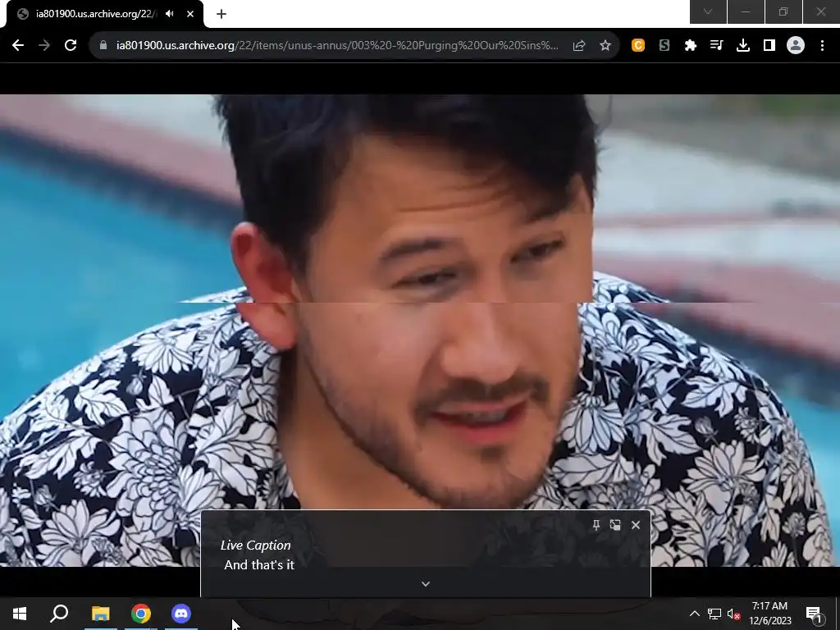Viewport: 840px width, 630px height.
Task: Pop Live Caption back into tab
Action: click(615, 525)
